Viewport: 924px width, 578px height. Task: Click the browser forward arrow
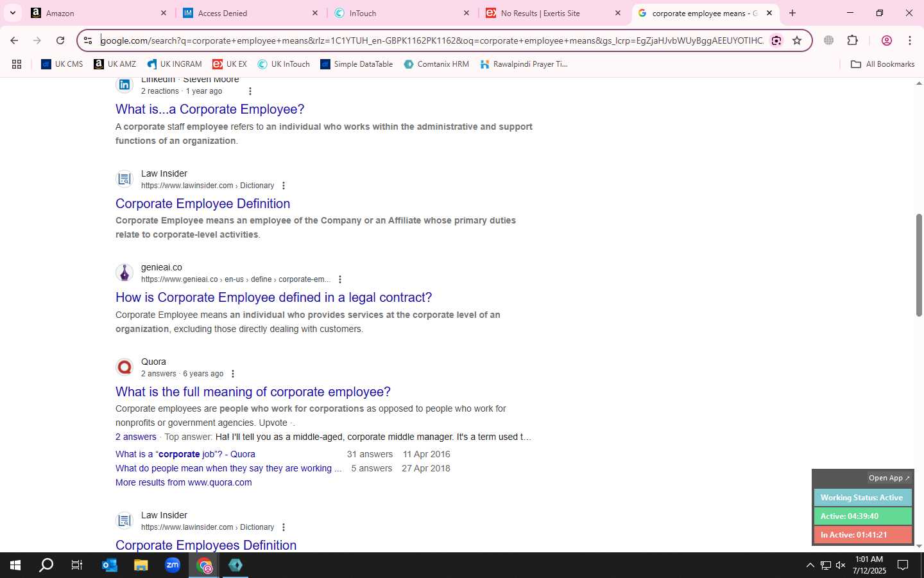[x=37, y=40]
